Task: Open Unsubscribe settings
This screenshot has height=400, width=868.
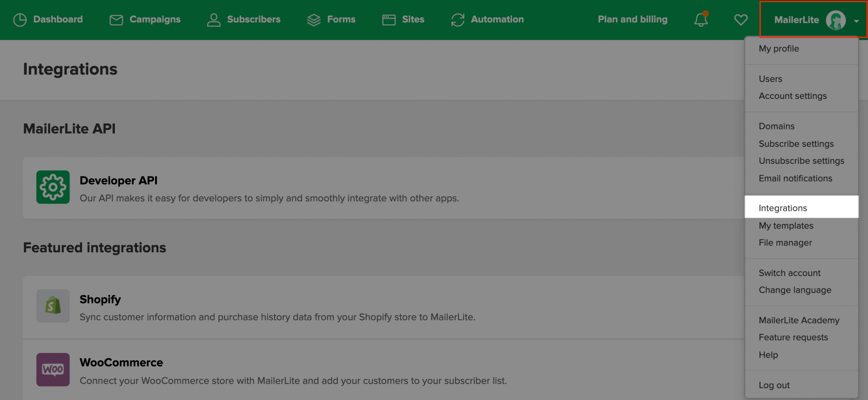Action: (801, 161)
